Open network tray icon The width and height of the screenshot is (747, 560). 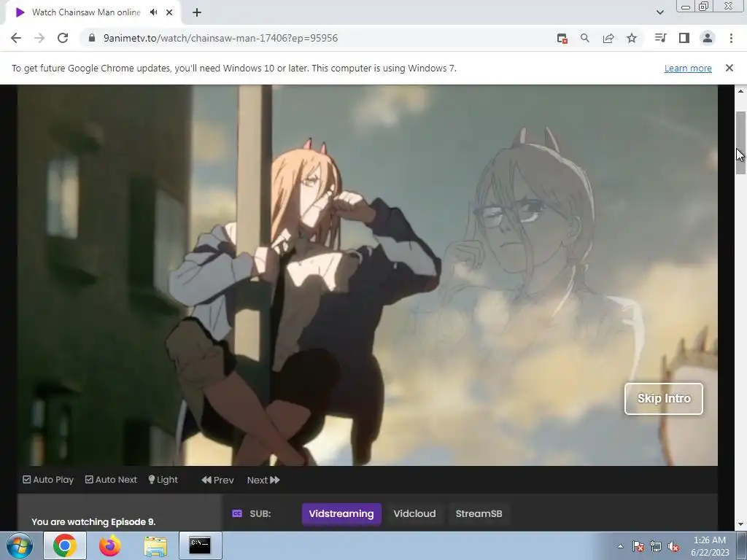click(656, 546)
